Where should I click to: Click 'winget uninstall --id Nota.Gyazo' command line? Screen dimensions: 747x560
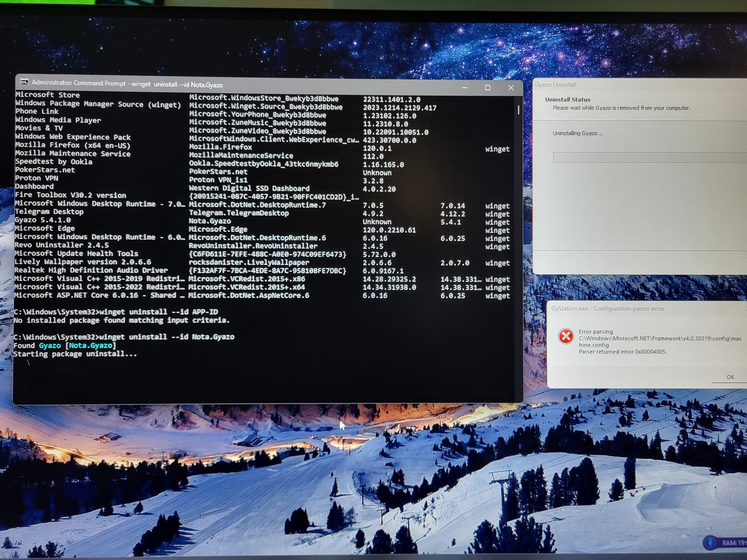[x=167, y=337]
